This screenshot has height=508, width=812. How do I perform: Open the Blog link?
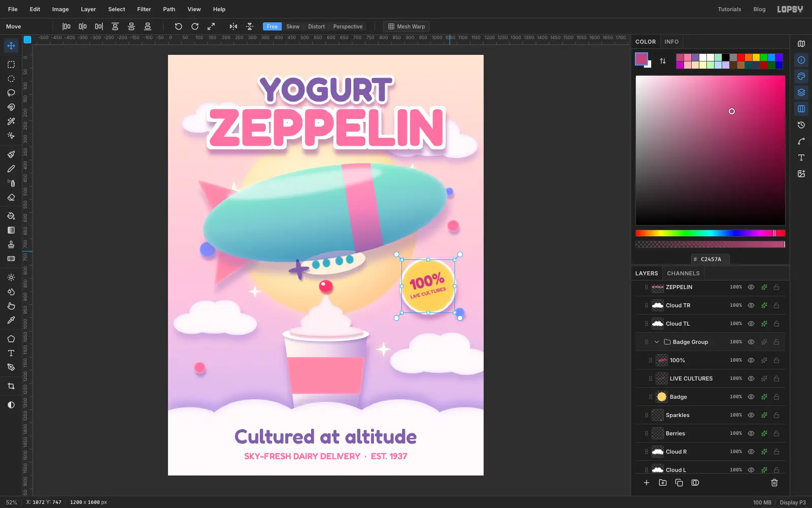click(759, 9)
